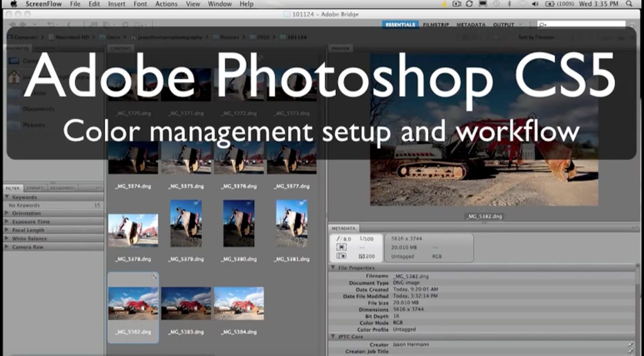Expand the IPTC Core section in Metadata panel

point(334,336)
